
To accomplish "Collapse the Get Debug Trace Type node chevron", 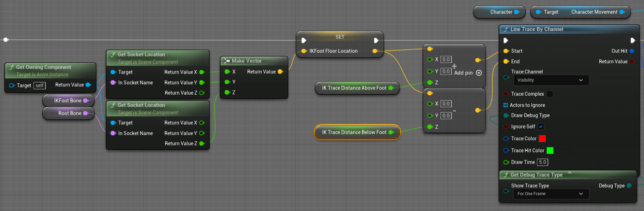I will click(x=569, y=173).
